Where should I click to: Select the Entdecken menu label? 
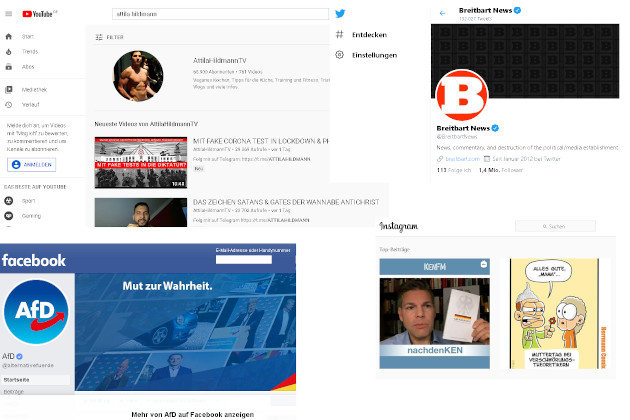(x=369, y=35)
